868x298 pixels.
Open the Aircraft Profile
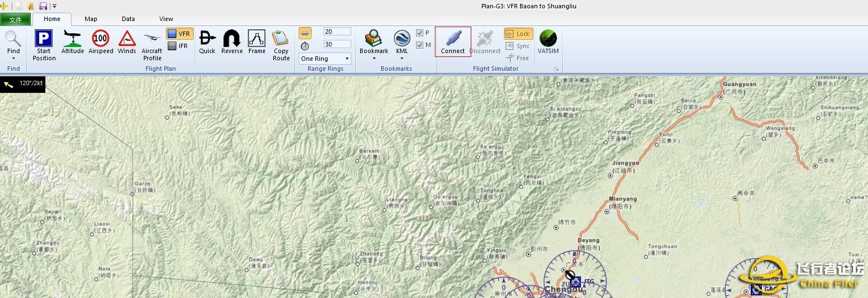pos(152,45)
